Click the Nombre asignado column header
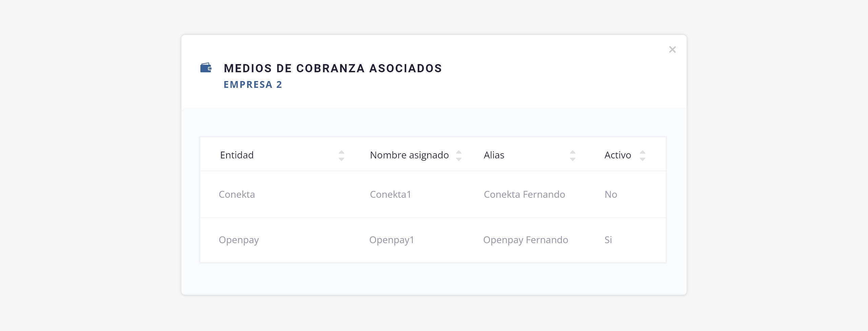The width and height of the screenshot is (868, 331). click(x=409, y=155)
